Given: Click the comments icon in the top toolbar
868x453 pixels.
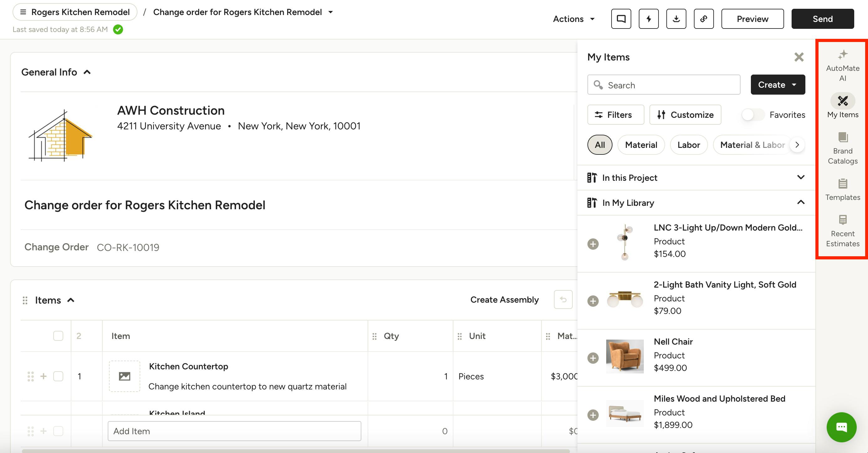Looking at the screenshot, I should [621, 19].
